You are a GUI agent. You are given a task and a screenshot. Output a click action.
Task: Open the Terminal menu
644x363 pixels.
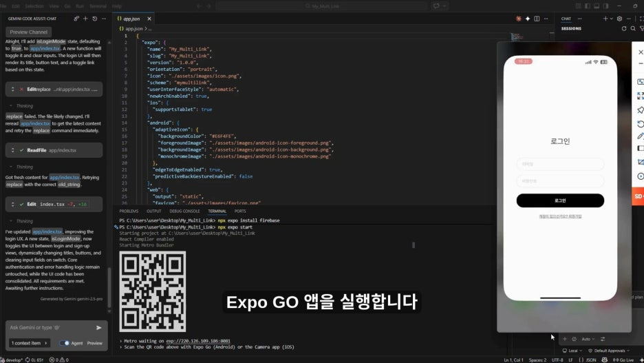[98, 6]
